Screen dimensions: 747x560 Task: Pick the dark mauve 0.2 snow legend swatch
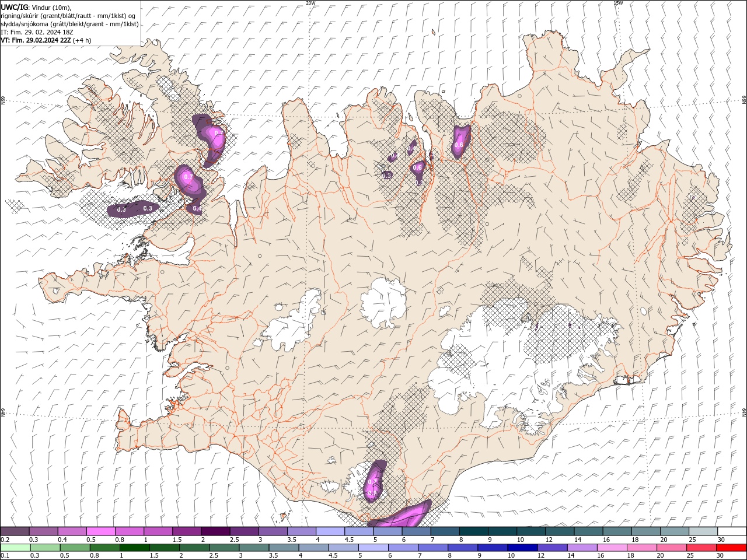click(15, 531)
